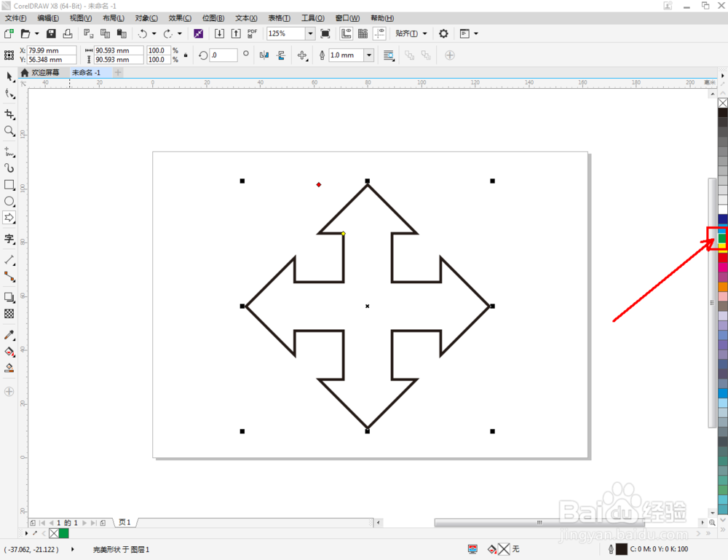728x560 pixels.
Task: Toggle the Wrap text button
Action: pyautogui.click(x=389, y=55)
